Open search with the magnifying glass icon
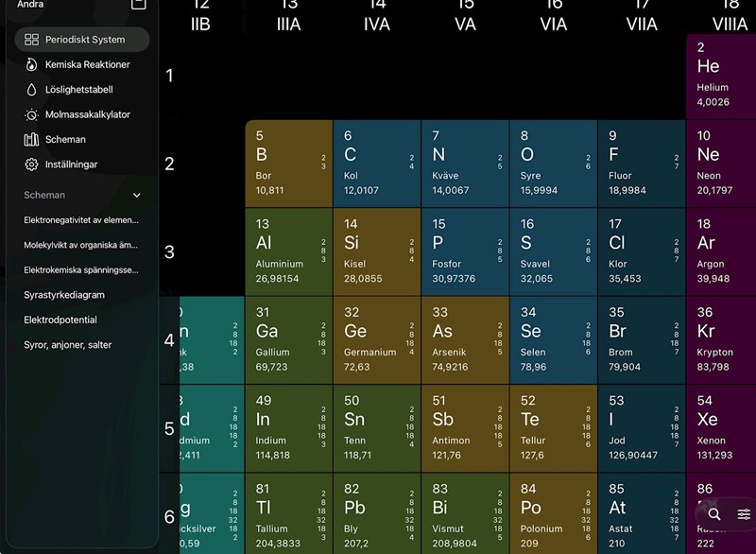This screenshot has height=554, width=756. tap(714, 514)
